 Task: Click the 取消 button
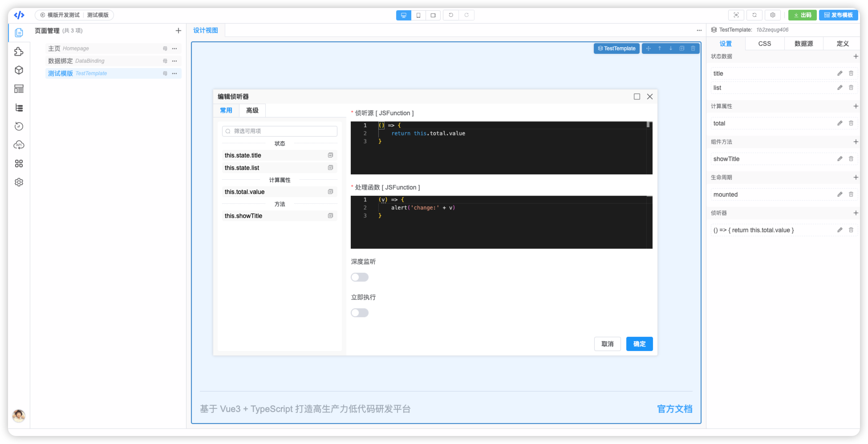(x=608, y=344)
